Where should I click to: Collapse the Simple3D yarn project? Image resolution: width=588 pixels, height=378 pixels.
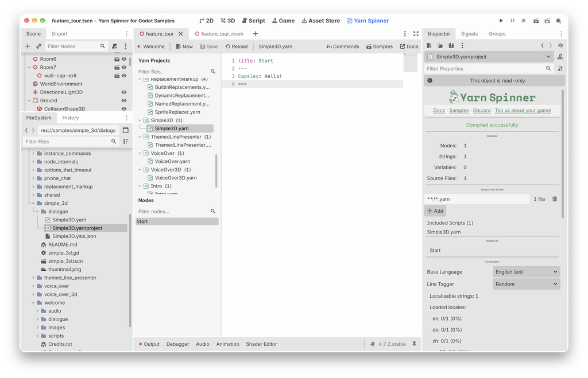coord(140,120)
